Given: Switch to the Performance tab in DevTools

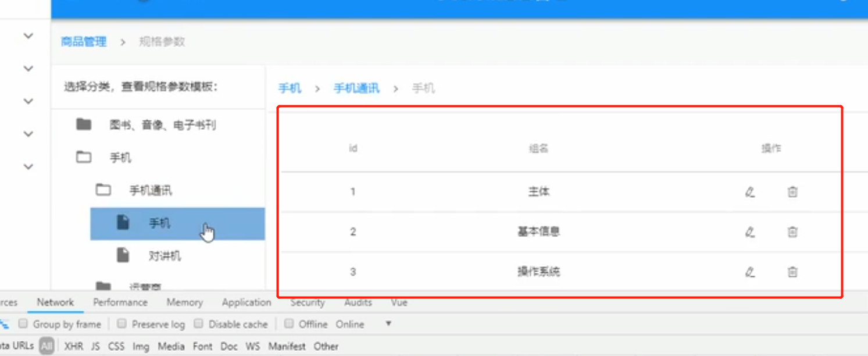Looking at the screenshot, I should coord(120,302).
